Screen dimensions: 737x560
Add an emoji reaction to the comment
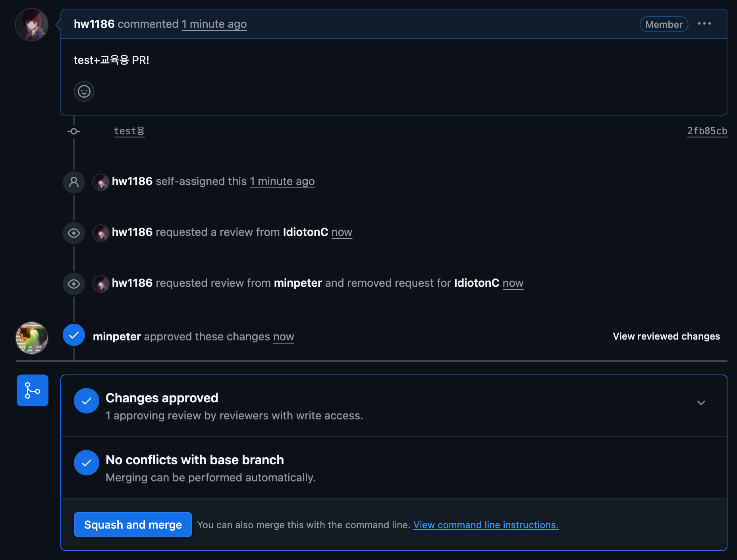(x=84, y=91)
